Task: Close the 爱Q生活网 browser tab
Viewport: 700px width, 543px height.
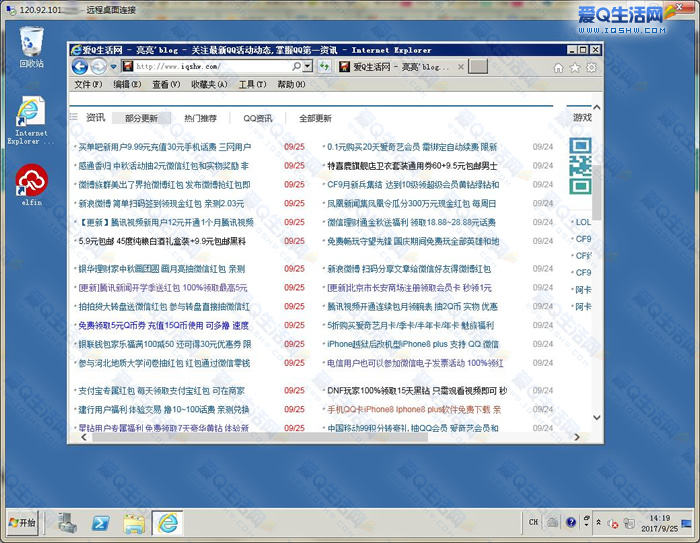Action: [x=461, y=67]
